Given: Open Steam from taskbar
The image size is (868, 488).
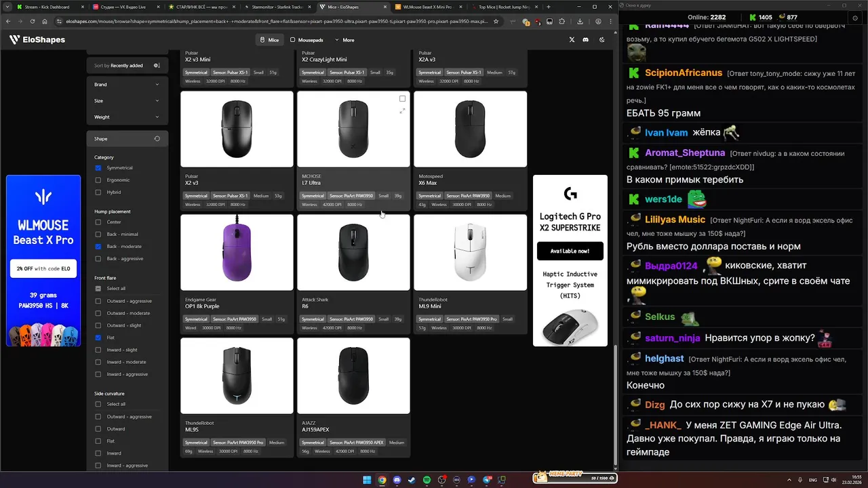Looking at the screenshot, I should [412, 480].
